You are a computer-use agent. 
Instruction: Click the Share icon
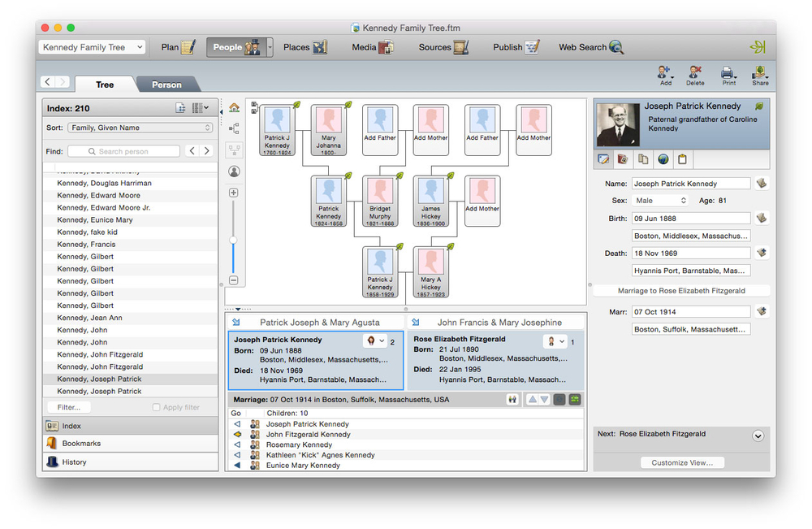(x=760, y=75)
